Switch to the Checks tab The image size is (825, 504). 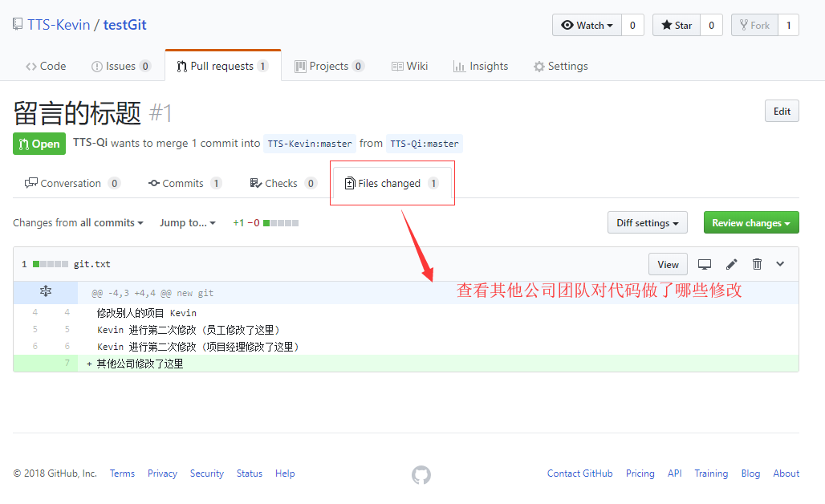pyautogui.click(x=283, y=183)
